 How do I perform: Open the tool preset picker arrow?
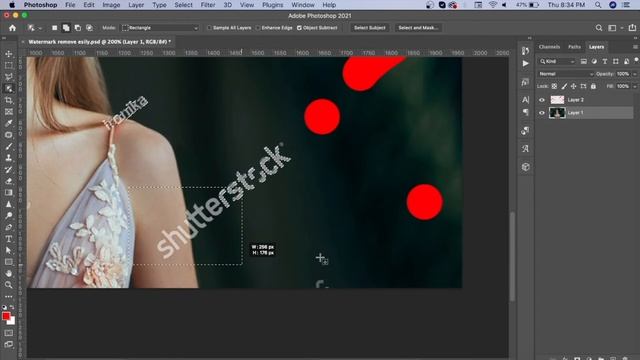coord(40,28)
